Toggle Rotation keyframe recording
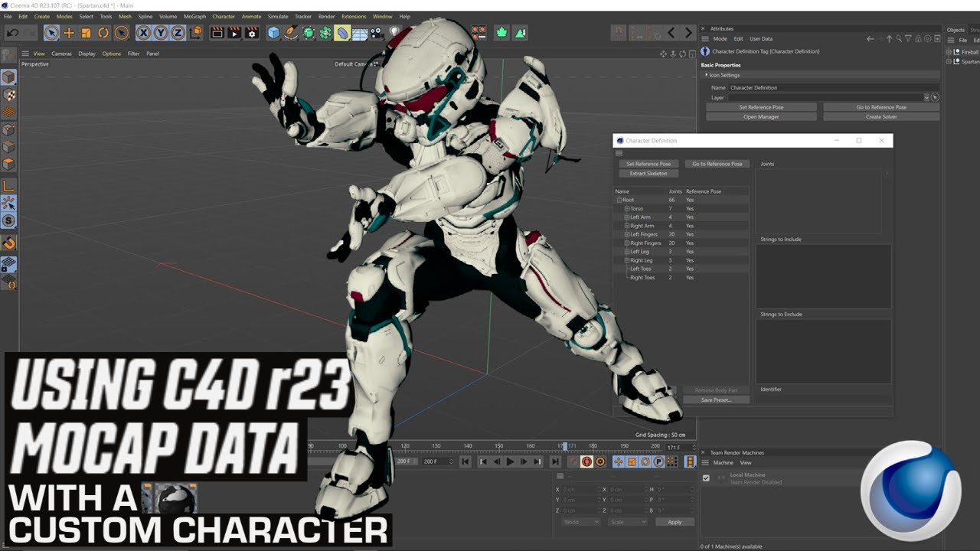 click(x=645, y=461)
